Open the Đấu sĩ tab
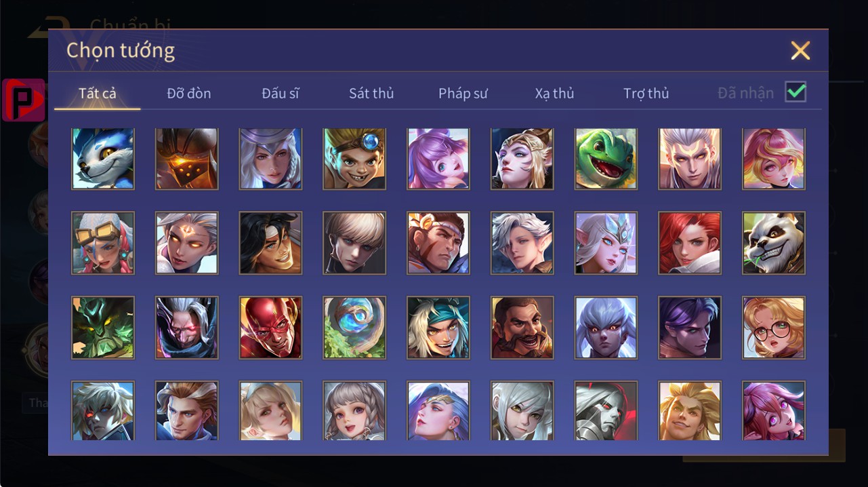This screenshot has width=868, height=487. click(x=281, y=94)
